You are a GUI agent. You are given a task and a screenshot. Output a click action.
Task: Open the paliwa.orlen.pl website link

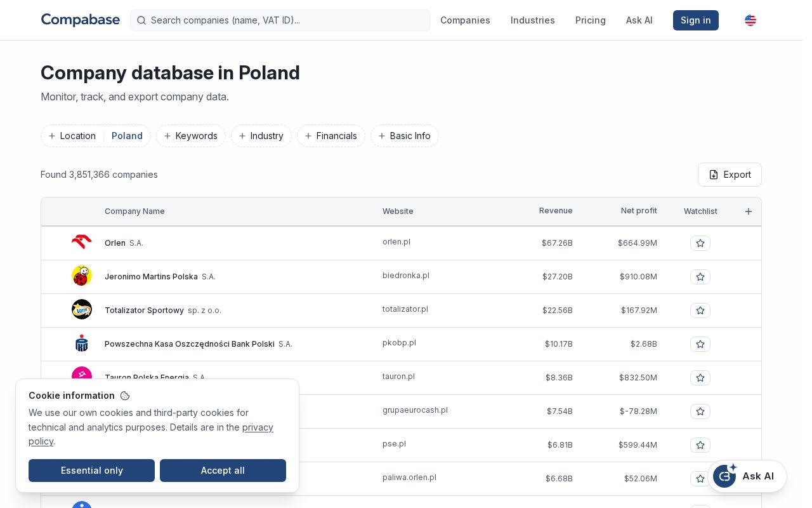pos(409,478)
